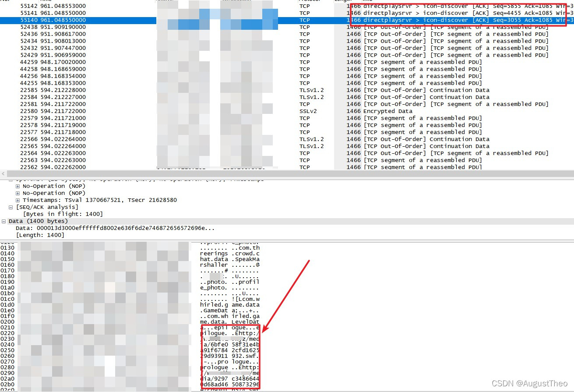Click hex offset 0150 row
The height and width of the screenshot is (392, 574).
7,259
